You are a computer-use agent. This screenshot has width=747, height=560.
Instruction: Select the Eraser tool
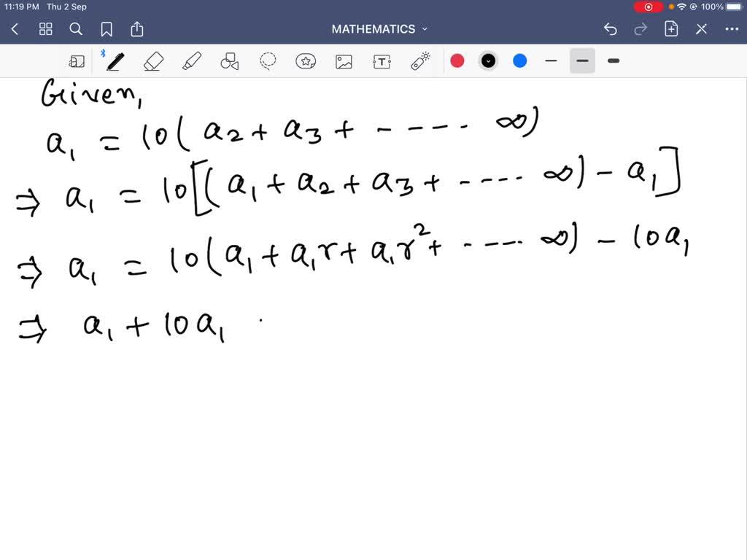(154, 61)
